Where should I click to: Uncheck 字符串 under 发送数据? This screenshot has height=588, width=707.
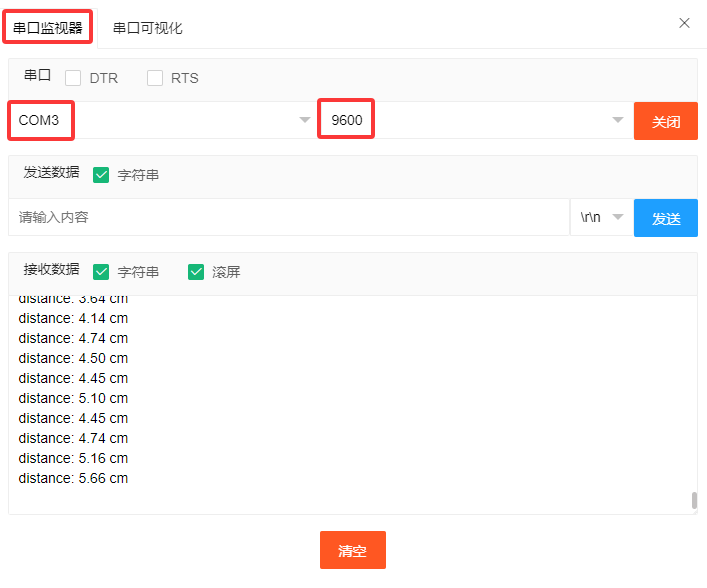(101, 175)
